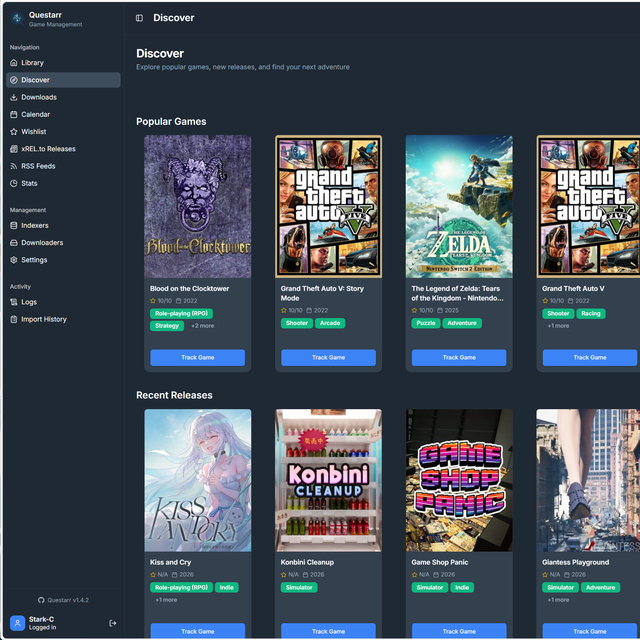Click Simulator tag on Konbini Cleanup

click(x=299, y=587)
